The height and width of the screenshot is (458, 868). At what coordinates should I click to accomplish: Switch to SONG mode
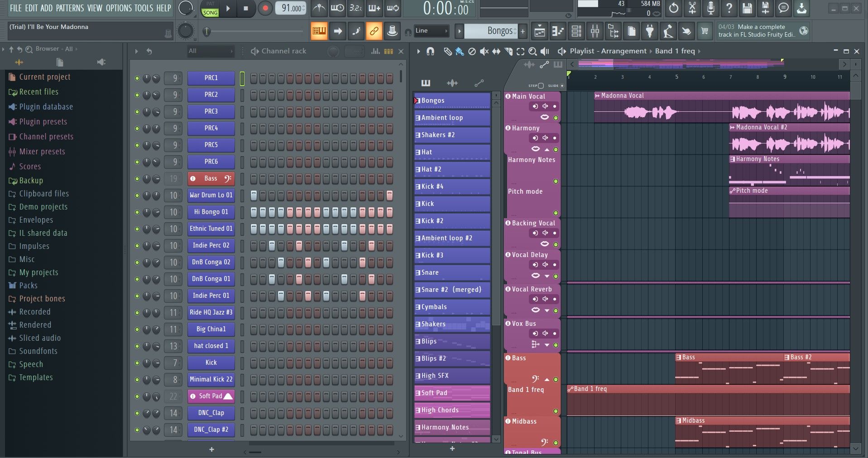210,13
